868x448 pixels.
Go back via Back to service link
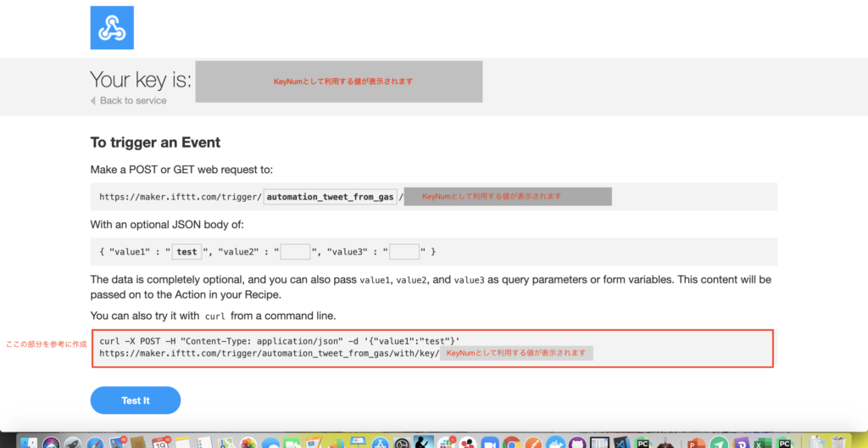pos(129,101)
